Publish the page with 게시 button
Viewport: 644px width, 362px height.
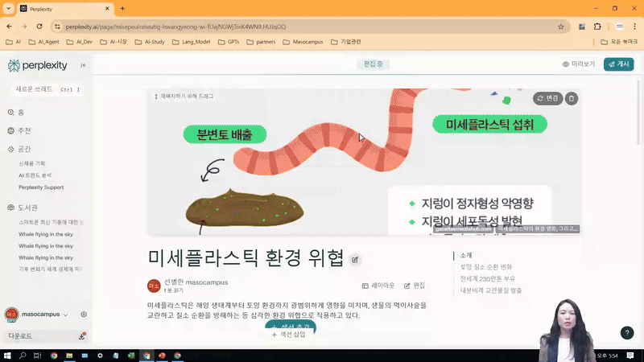click(x=618, y=64)
